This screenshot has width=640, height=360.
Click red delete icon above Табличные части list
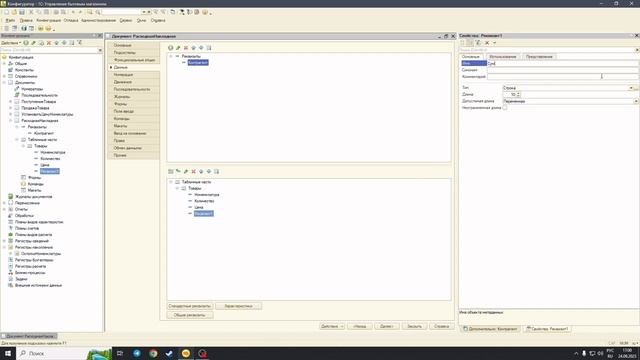click(193, 171)
